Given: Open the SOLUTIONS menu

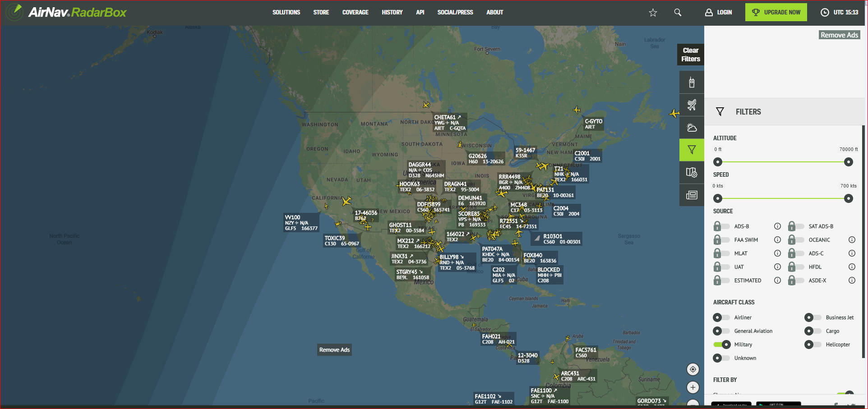Looking at the screenshot, I should 286,13.
